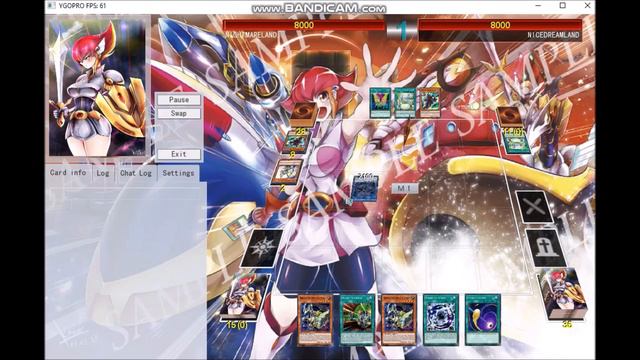
Task: Click the NICEDREAMLAND player name
Action: [553, 35]
